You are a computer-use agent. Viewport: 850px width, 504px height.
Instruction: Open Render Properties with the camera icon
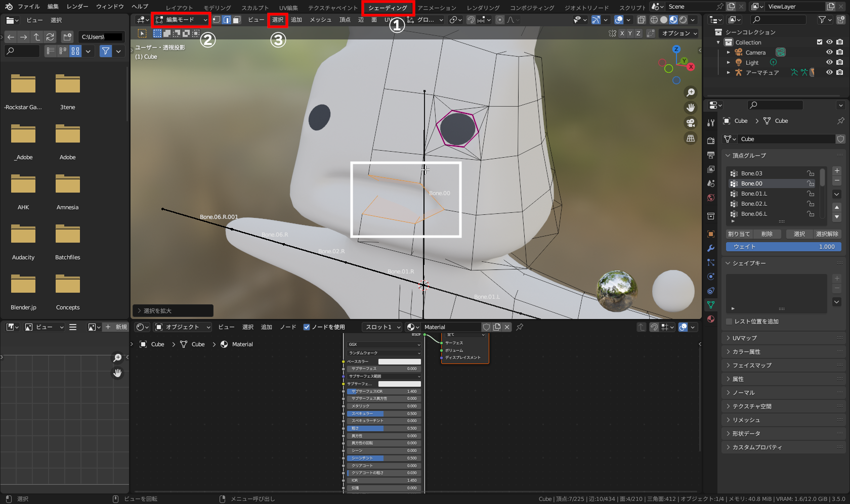pyautogui.click(x=711, y=140)
